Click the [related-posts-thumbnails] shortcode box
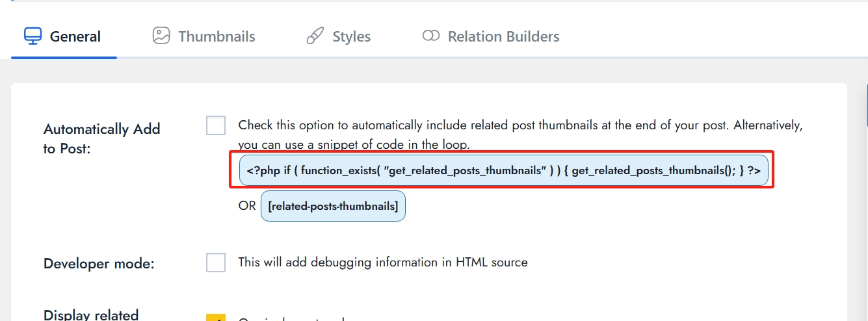 [x=333, y=206]
